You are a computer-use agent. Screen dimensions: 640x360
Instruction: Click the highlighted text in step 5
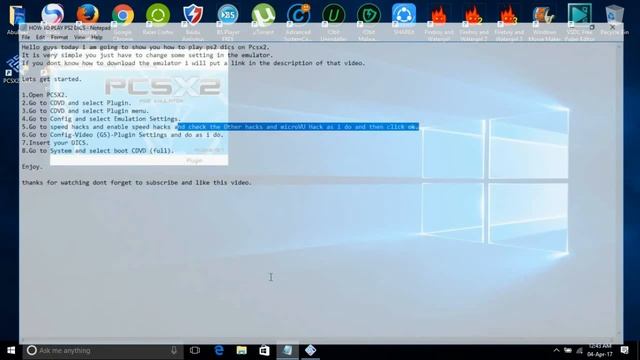pyautogui.click(x=298, y=127)
